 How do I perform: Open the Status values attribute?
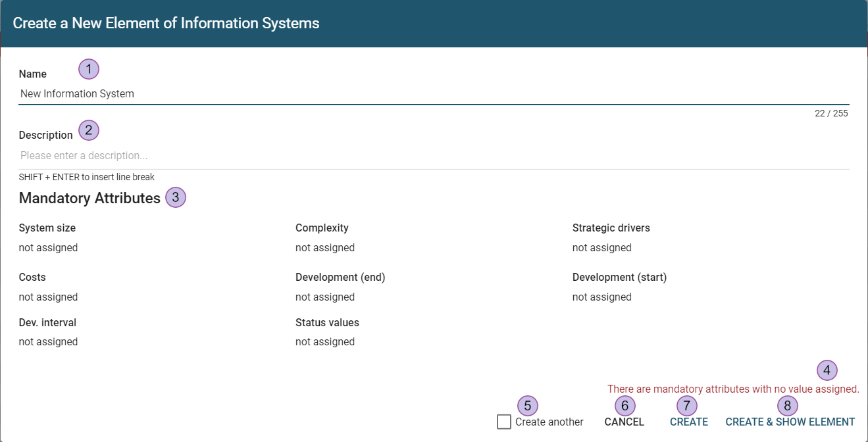click(x=325, y=342)
